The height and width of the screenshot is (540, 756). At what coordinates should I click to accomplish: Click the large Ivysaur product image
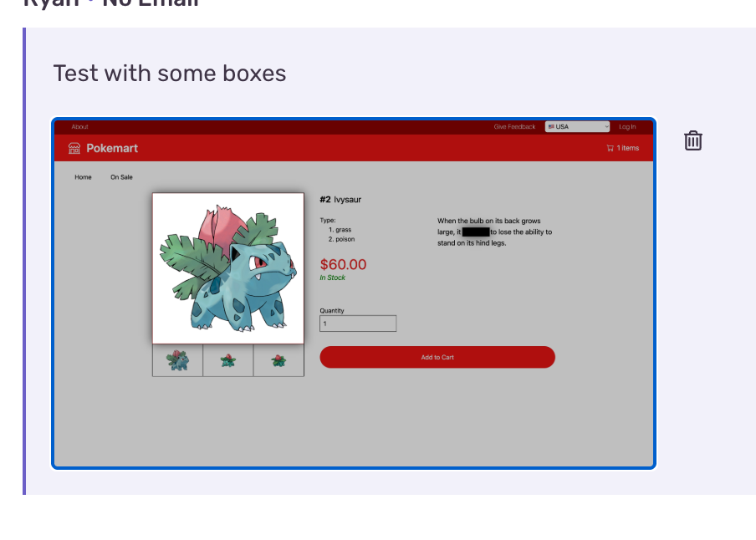click(228, 268)
